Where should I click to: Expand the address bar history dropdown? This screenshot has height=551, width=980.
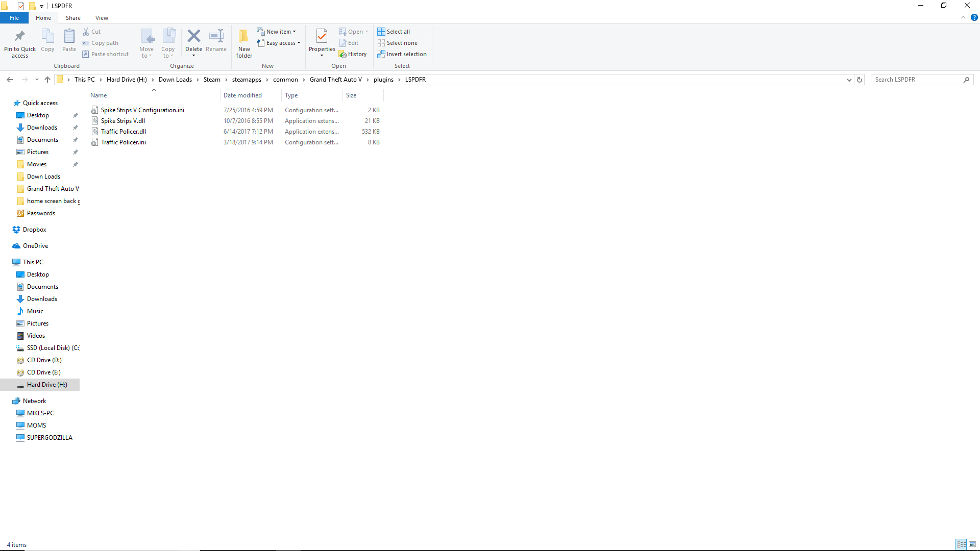coord(849,80)
